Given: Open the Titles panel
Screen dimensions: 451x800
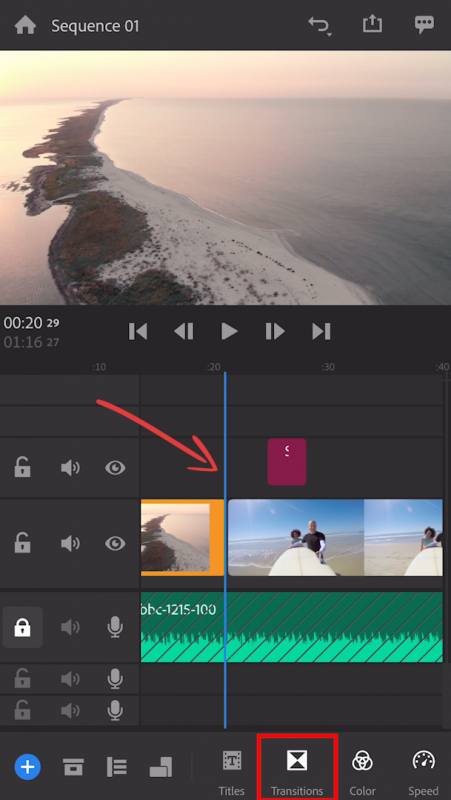Looking at the screenshot, I should (232, 773).
